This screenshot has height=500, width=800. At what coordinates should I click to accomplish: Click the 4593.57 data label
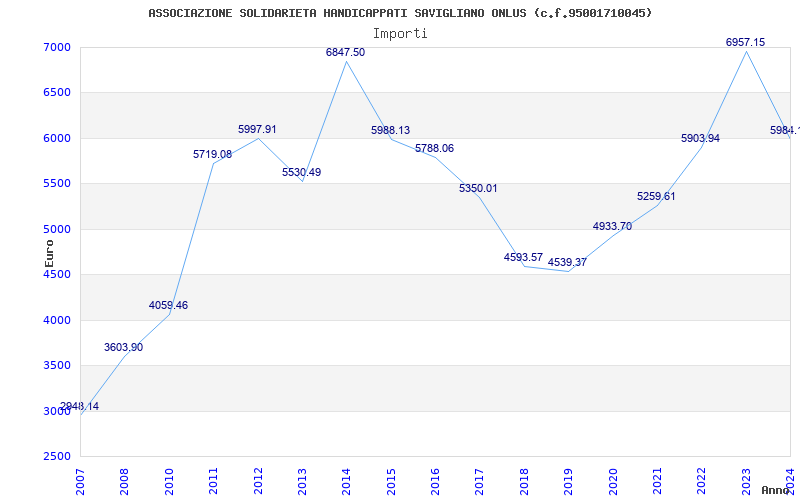click(x=523, y=257)
